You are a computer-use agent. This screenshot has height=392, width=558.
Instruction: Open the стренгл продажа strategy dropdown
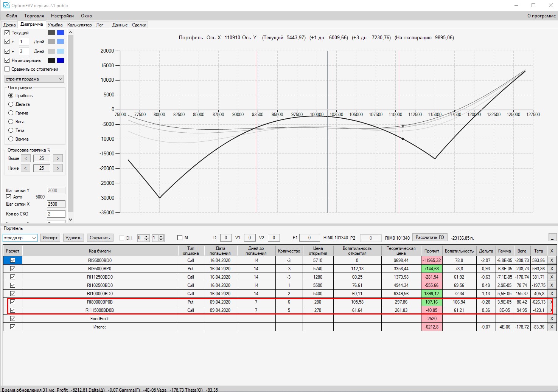34,79
